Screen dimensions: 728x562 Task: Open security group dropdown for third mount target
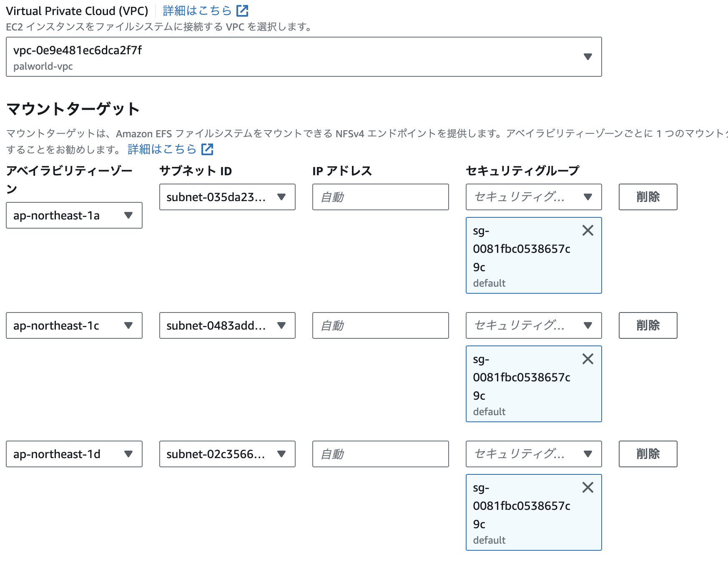[533, 454]
